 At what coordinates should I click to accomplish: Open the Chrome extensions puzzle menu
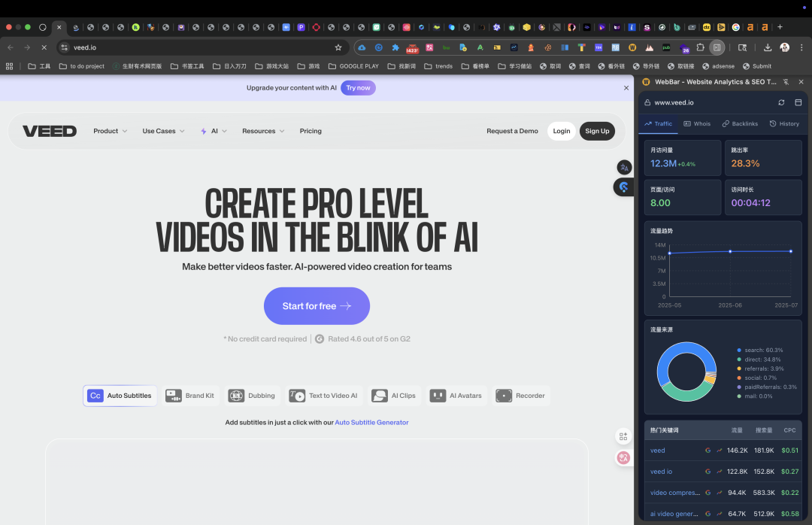(x=700, y=47)
